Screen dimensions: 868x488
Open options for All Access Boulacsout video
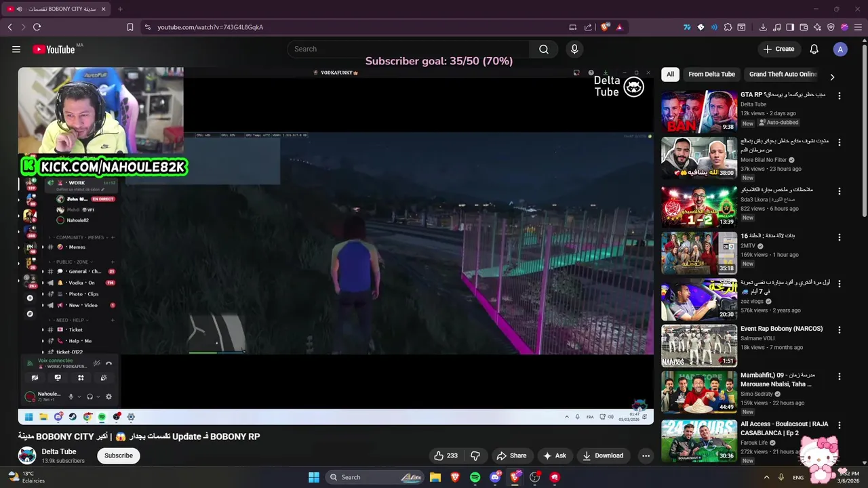tap(840, 425)
